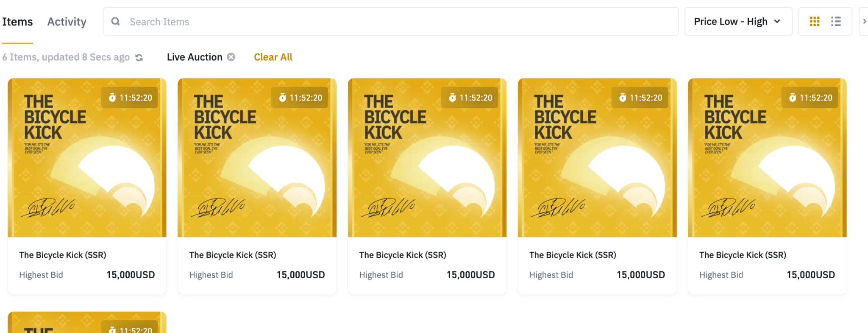This screenshot has height=333, width=868.
Task: Expand the right-side arrow panel
Action: (x=864, y=22)
